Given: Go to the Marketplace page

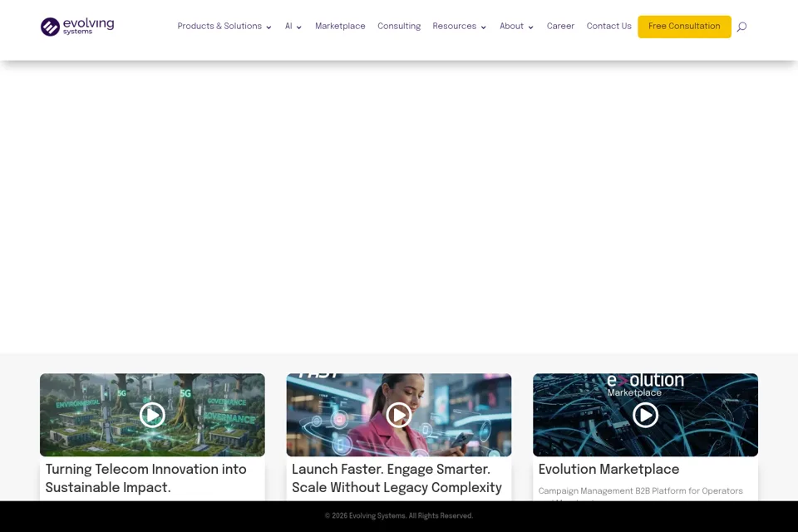Looking at the screenshot, I should coord(340,26).
